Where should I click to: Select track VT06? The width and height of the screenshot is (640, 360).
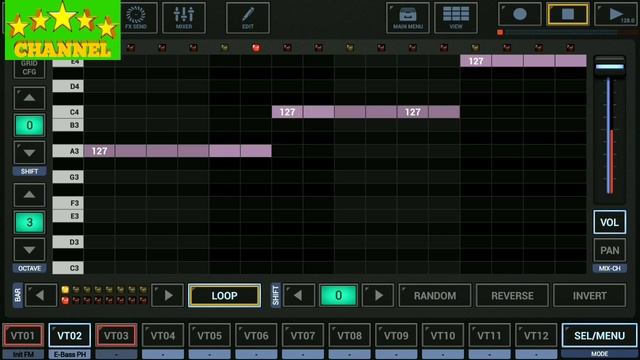point(256,336)
